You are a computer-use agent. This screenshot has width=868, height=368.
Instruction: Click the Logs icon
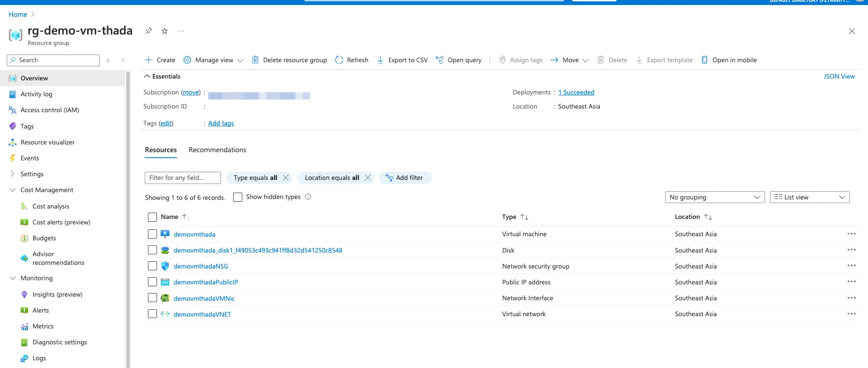[25, 358]
